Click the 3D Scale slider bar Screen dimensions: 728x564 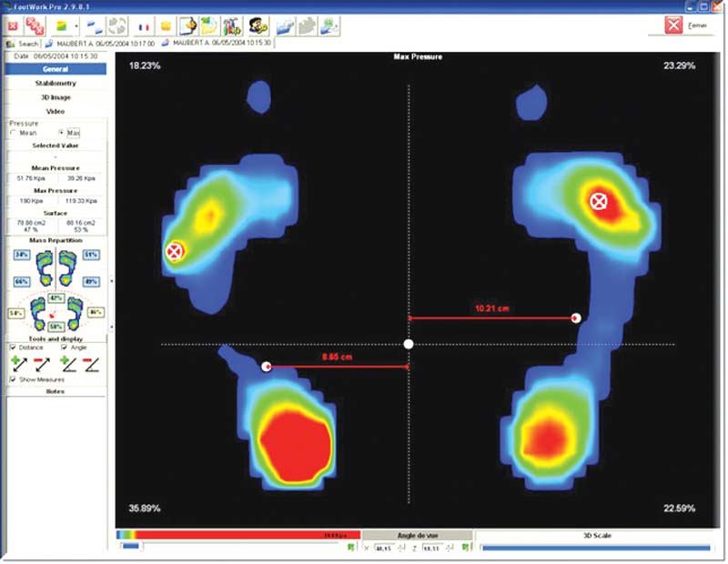(x=595, y=548)
